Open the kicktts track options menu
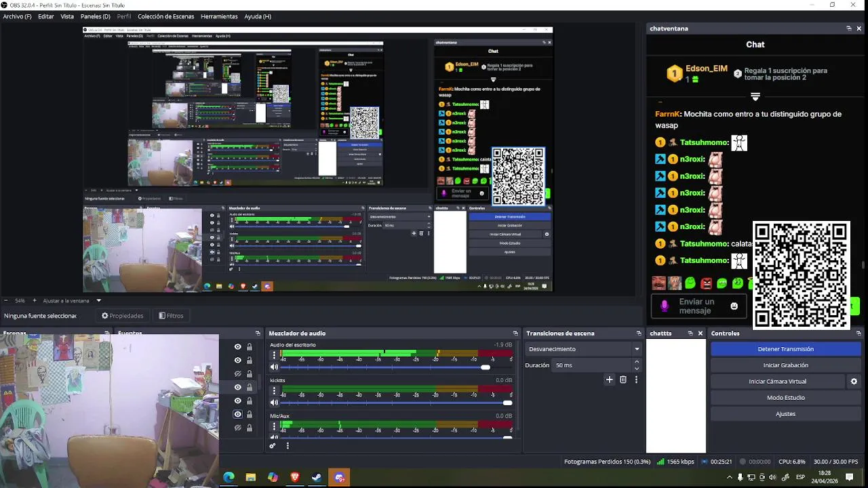 pos(274,390)
